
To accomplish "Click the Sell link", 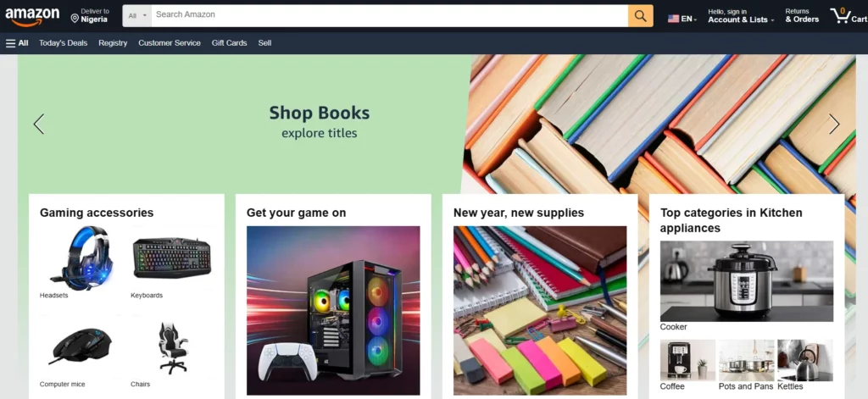I will coord(264,43).
